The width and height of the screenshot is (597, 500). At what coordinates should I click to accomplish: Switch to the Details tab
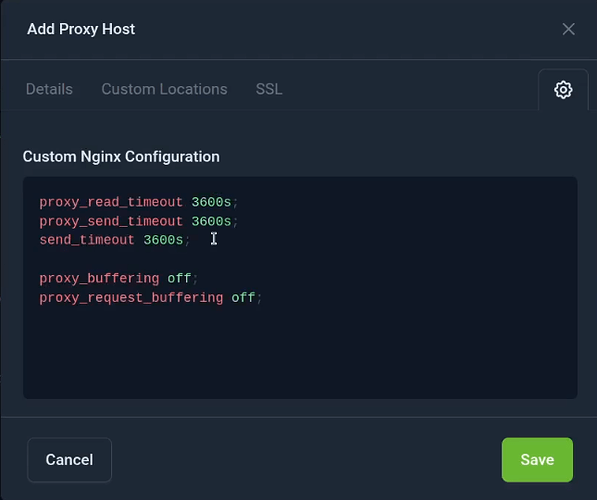[x=49, y=89]
